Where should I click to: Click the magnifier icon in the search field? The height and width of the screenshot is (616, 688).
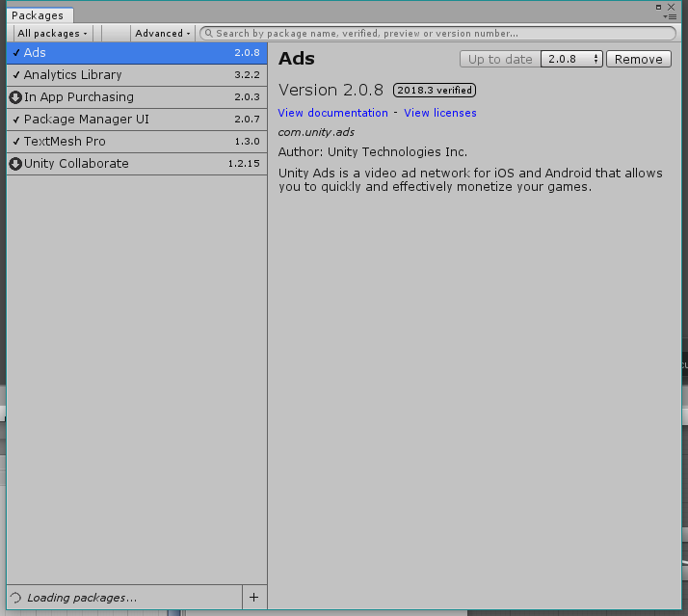tap(209, 34)
